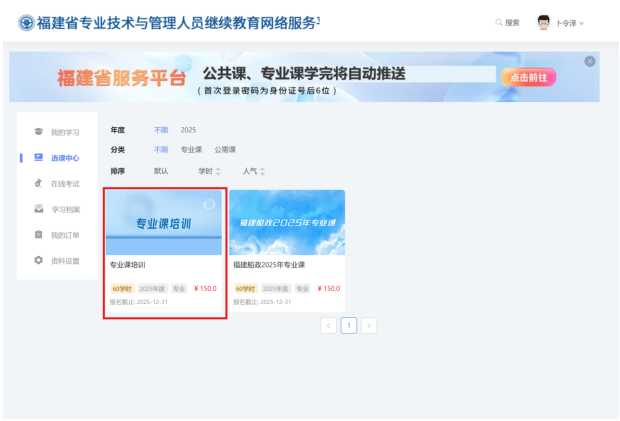
Task: Filter category by 公需课
Action: [x=225, y=149]
